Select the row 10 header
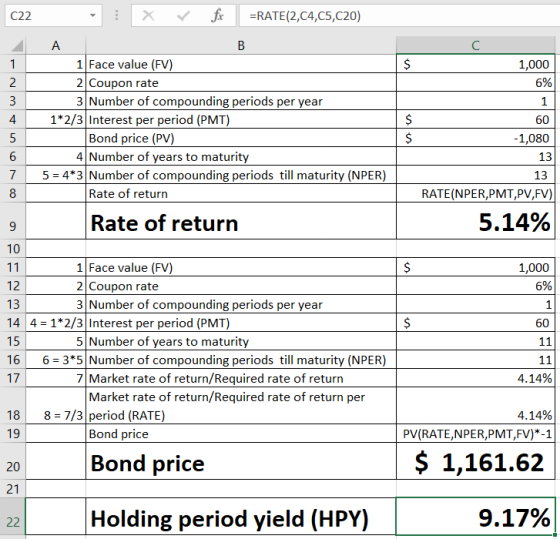 (13, 248)
